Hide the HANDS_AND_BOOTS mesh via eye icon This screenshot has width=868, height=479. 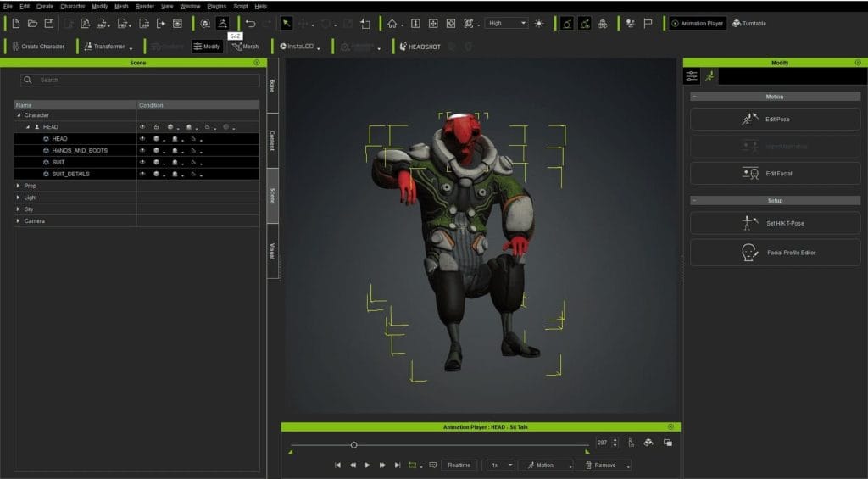142,150
